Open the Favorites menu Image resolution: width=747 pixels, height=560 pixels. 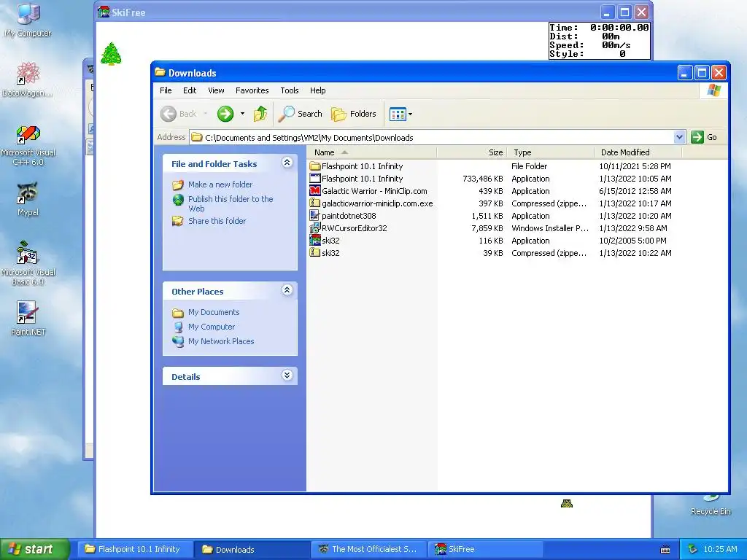[252, 90]
